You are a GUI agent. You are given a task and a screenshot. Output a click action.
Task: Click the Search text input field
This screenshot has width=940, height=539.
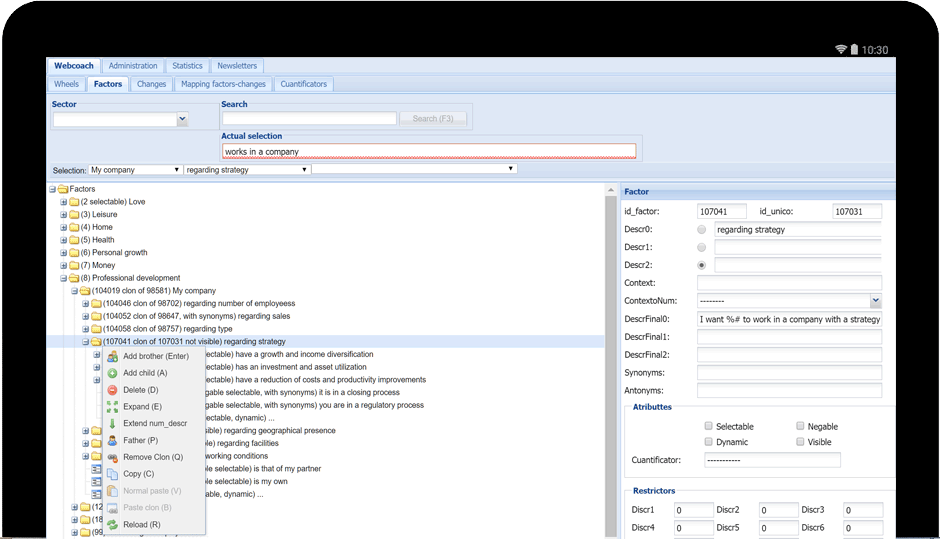tap(309, 119)
